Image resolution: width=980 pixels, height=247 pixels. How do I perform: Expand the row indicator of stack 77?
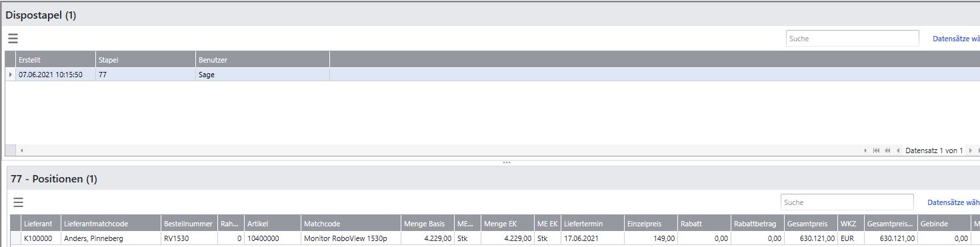pos(10,75)
